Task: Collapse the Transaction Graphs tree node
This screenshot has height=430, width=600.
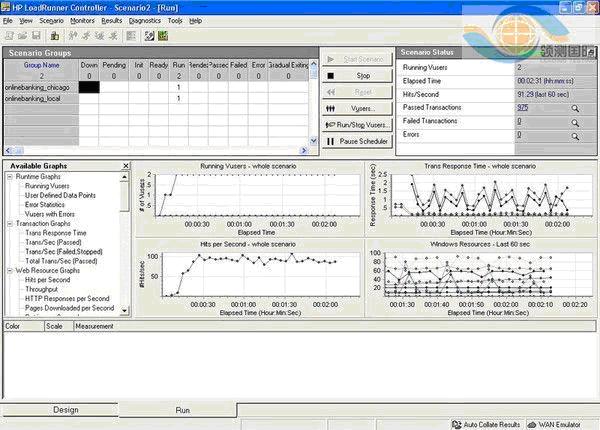Action: [10, 224]
